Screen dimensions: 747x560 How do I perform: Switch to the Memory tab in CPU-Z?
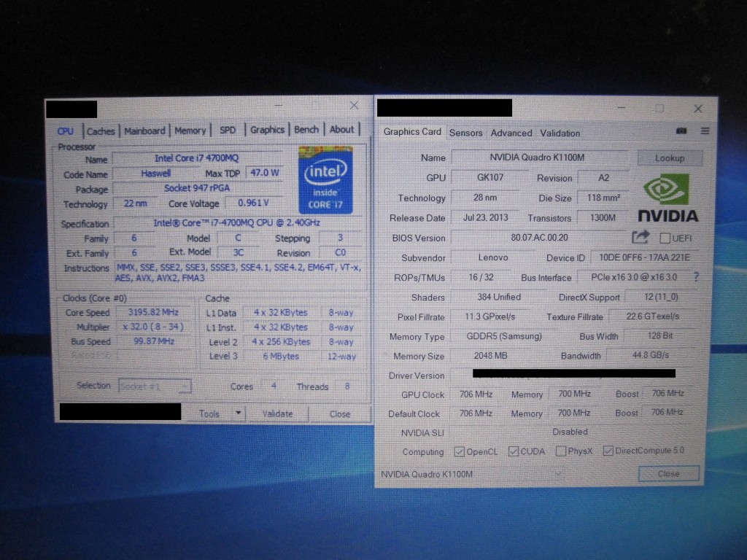[190, 130]
